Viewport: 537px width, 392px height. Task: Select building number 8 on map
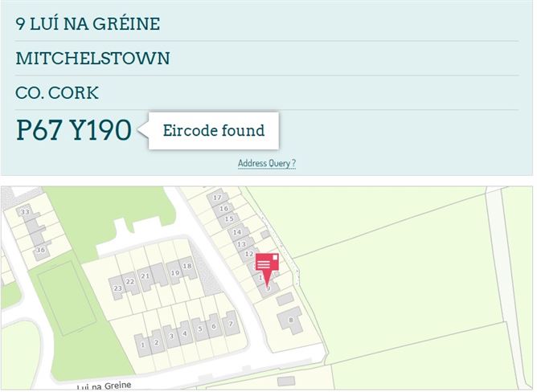(291, 320)
